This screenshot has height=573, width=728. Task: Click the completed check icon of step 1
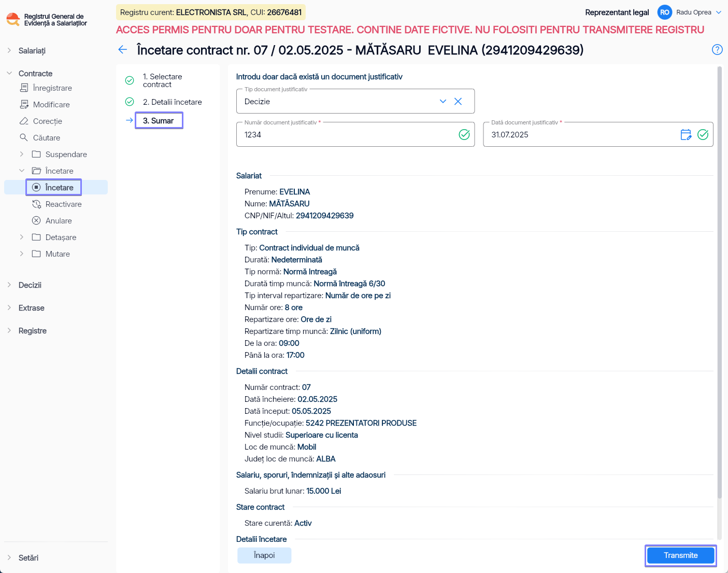point(130,80)
